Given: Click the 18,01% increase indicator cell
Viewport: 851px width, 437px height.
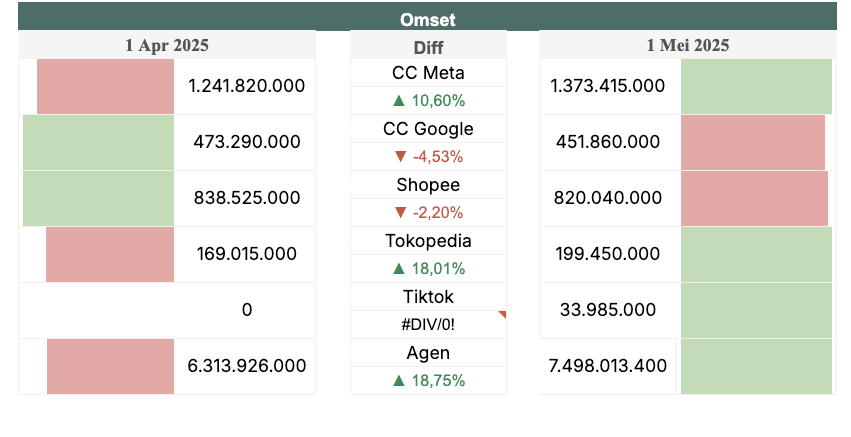Looking at the screenshot, I should tap(428, 268).
